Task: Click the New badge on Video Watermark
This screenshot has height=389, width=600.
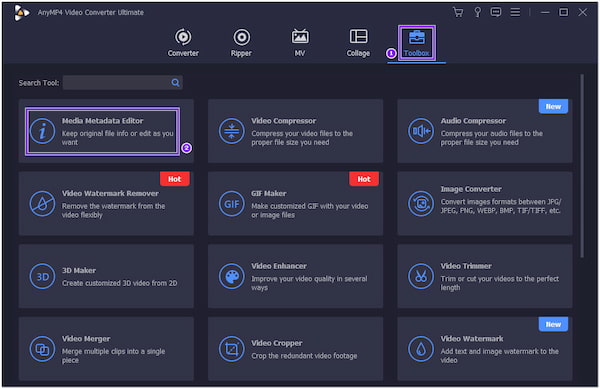Action: [x=553, y=324]
